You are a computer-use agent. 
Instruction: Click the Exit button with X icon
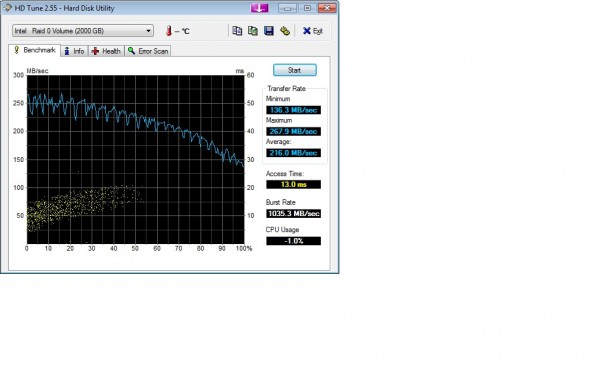tap(313, 31)
